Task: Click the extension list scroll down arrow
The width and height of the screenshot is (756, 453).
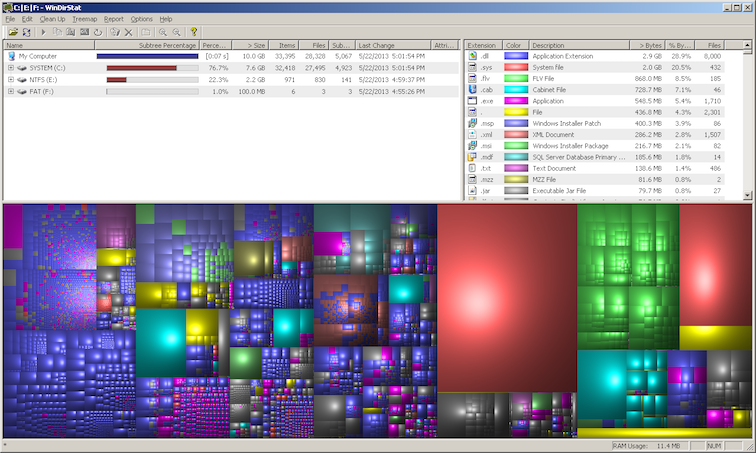Action: coord(747,195)
